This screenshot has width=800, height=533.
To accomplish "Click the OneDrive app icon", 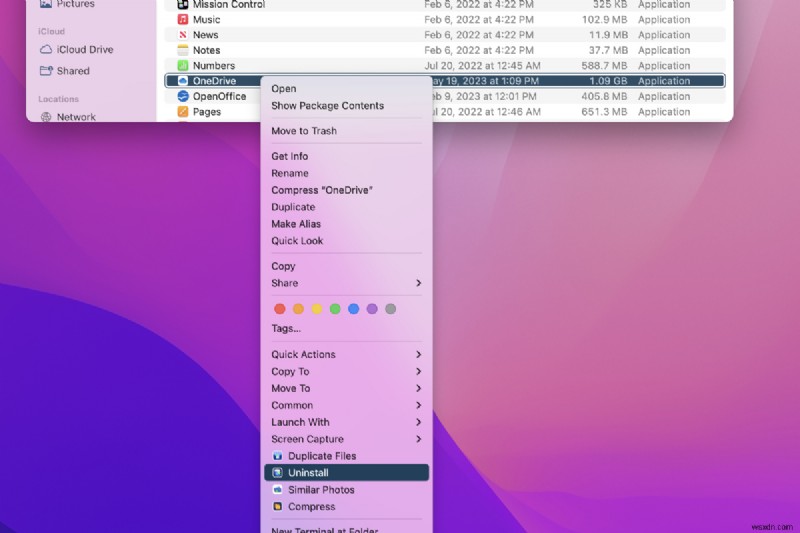I will (x=183, y=81).
